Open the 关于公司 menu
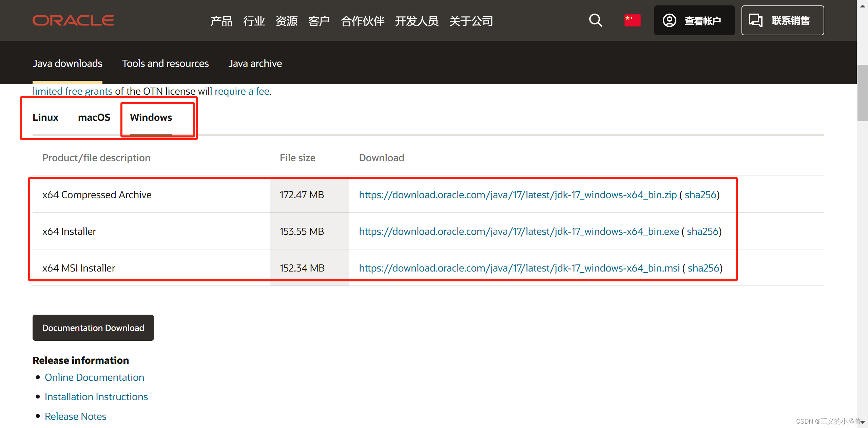Screen dimensions: 868x428 click(471, 21)
